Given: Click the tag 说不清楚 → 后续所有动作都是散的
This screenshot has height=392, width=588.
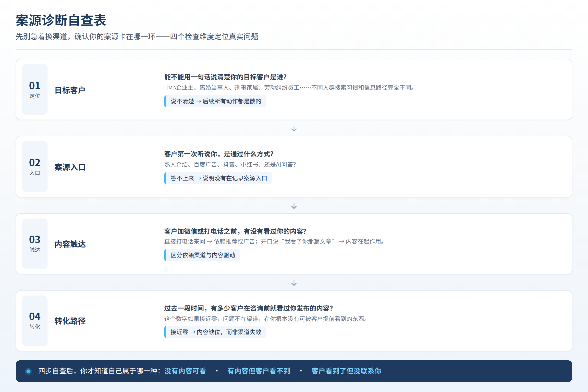Looking at the screenshot, I should coord(215,101).
